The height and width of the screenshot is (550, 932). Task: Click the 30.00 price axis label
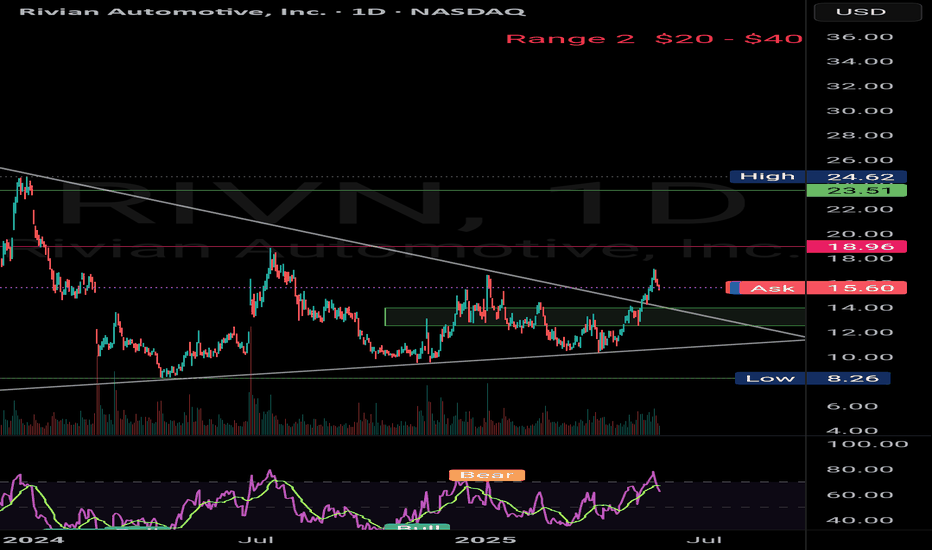click(860, 111)
